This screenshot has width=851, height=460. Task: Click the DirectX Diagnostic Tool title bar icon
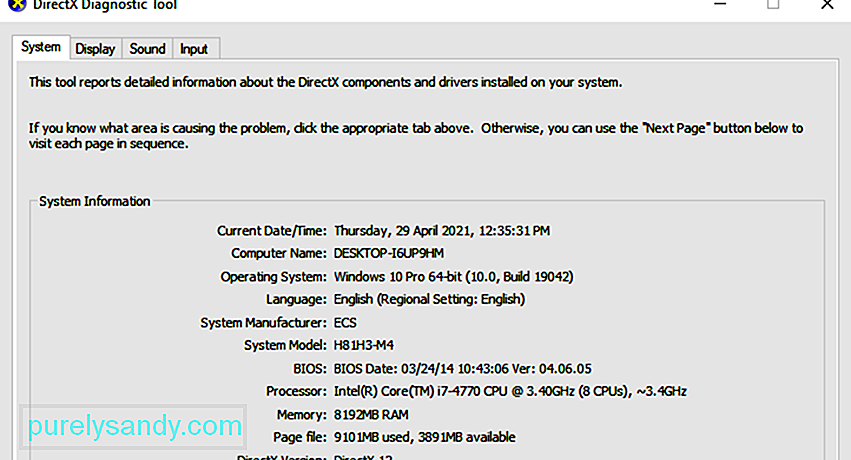[x=17, y=5]
